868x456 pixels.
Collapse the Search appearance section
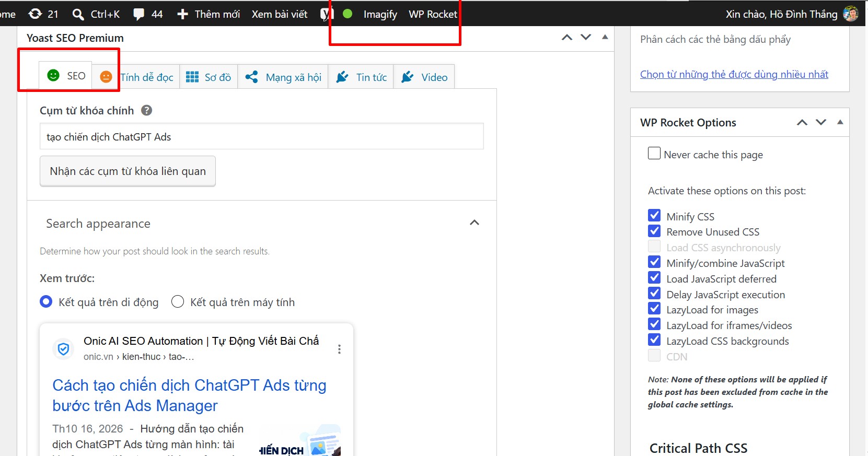tap(474, 223)
